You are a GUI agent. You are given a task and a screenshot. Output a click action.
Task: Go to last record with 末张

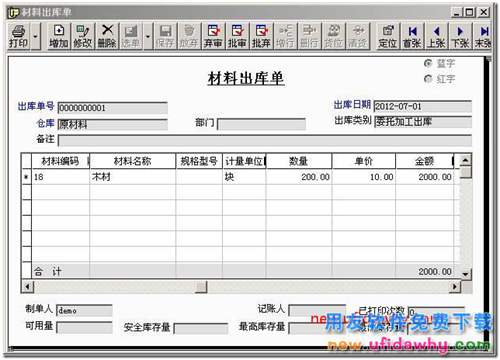pos(482,36)
